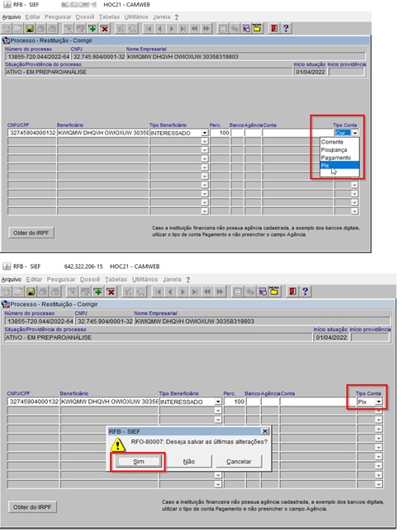The height and width of the screenshot is (532, 403).
Task: Select Pix option in Tipo Conta list
Action: coord(339,165)
